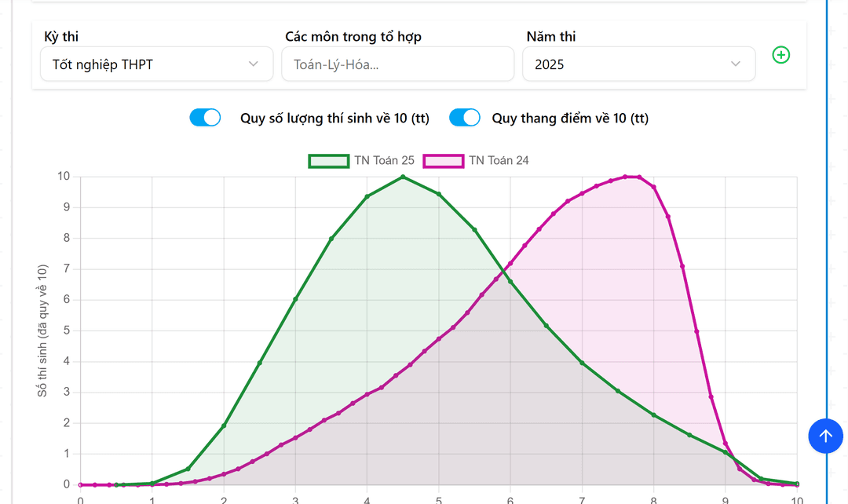Click the chevron in the Kỳ thi selector

(254, 64)
